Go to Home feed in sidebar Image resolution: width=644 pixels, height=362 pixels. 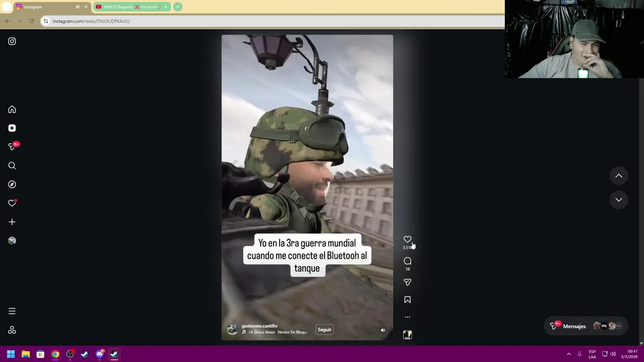12,110
